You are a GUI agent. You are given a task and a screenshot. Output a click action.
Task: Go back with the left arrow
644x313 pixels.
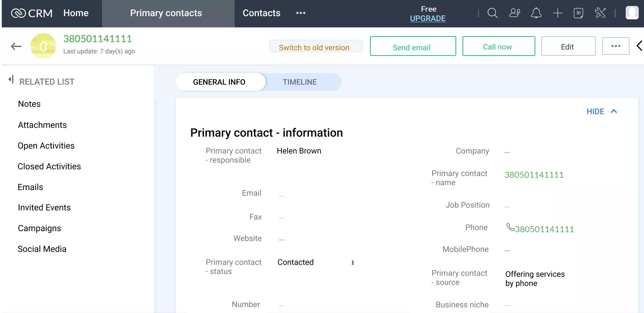[x=16, y=46]
